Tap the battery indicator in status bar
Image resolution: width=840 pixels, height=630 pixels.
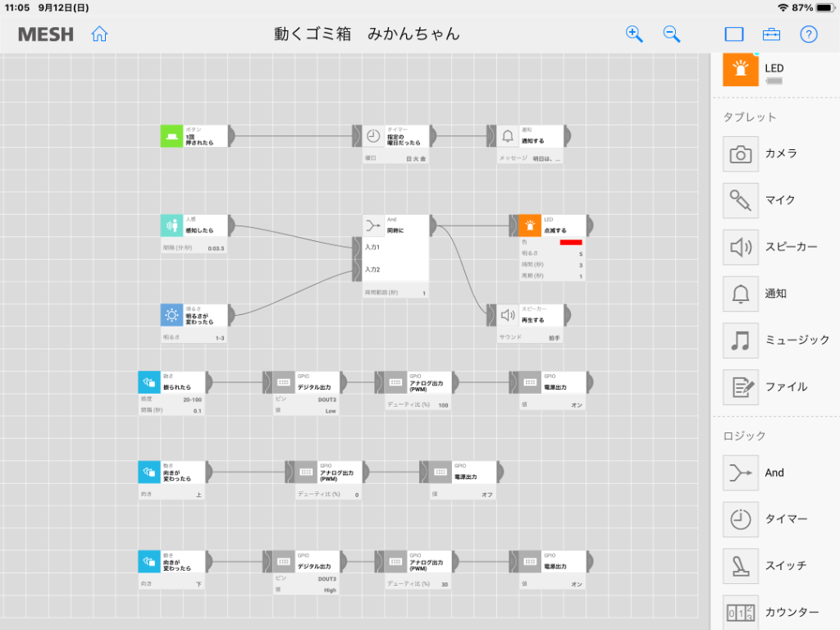pyautogui.click(x=824, y=8)
